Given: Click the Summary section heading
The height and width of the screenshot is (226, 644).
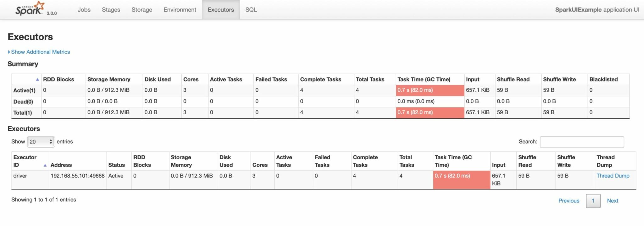Looking at the screenshot, I should click(23, 64).
